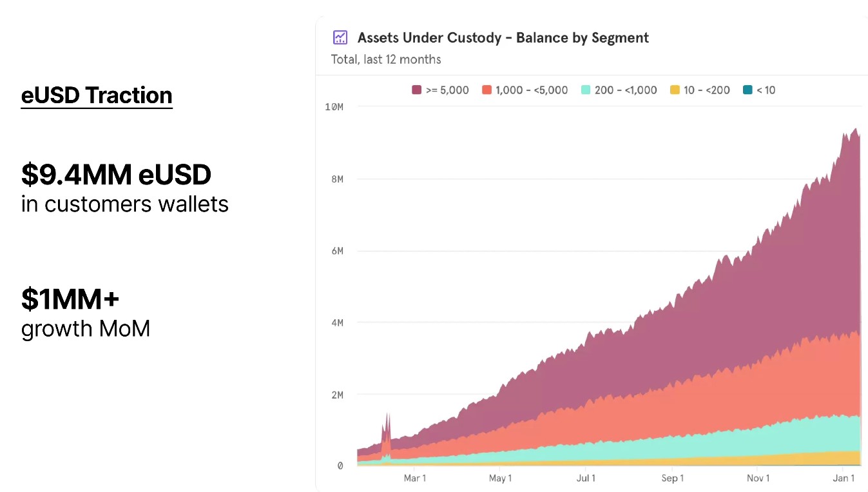
Task: Click the "1,000 - <5,000" orange legend swatch
Action: (x=487, y=90)
